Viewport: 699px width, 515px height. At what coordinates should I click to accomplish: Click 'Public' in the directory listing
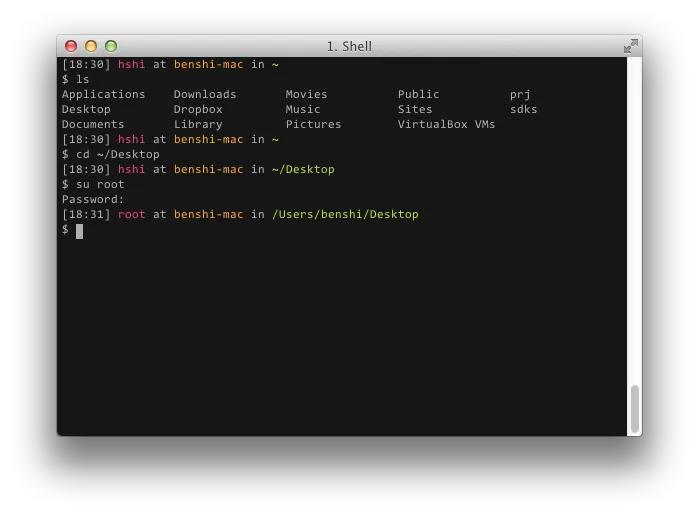[418, 94]
